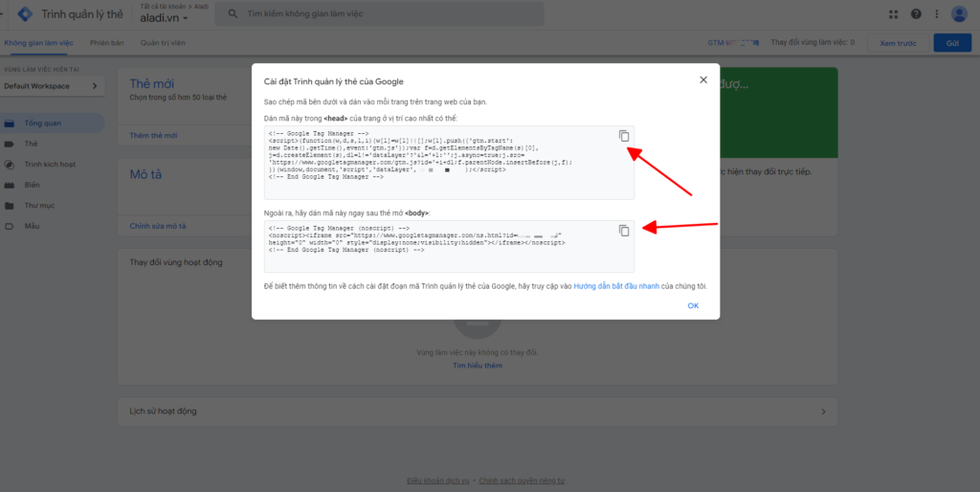The width and height of the screenshot is (980, 492).
Task: Open the help icon menu
Action: click(x=916, y=14)
